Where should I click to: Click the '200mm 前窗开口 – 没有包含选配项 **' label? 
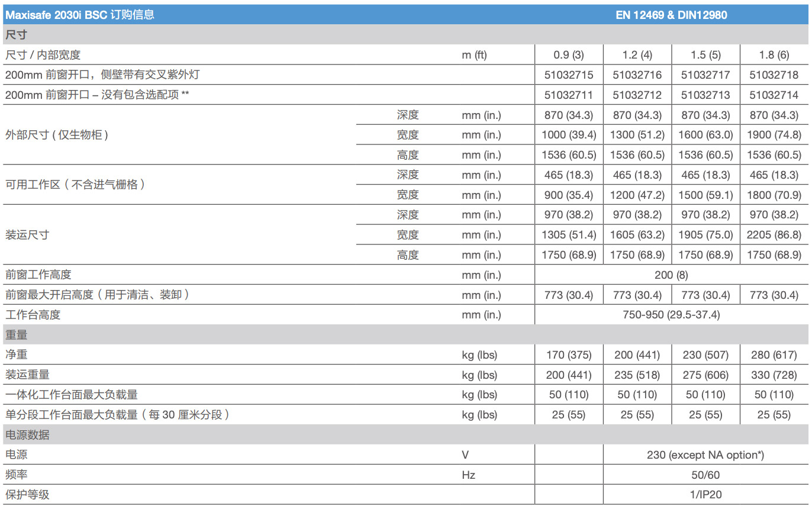(97, 95)
